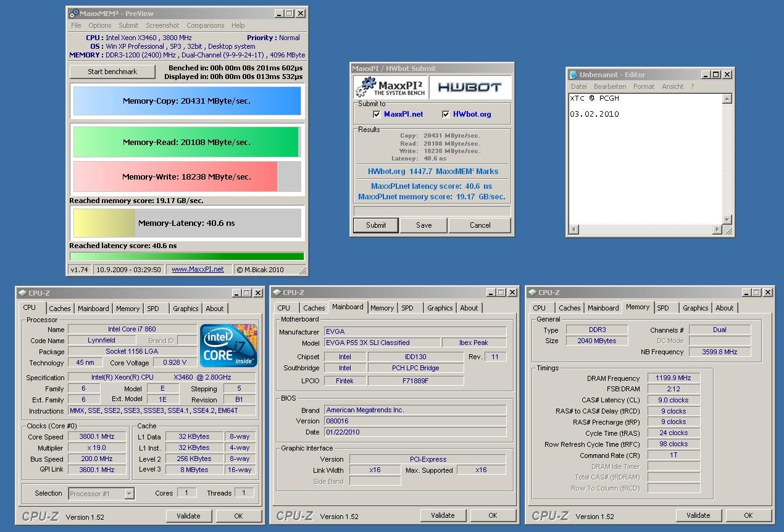Click Save button in HWbot Submit dialog
The height and width of the screenshot is (532, 784).
[x=424, y=225]
